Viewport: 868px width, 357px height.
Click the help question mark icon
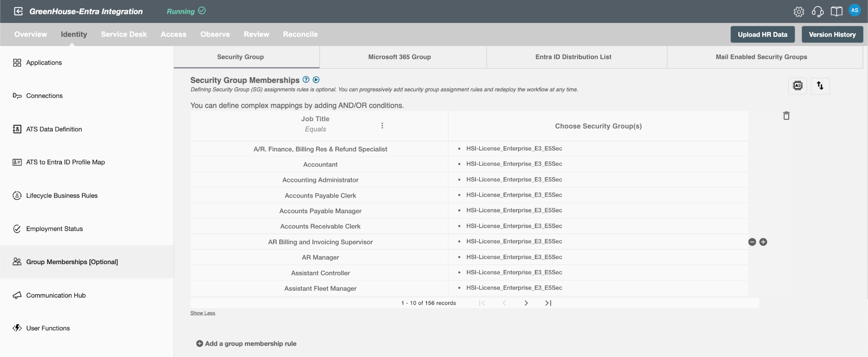click(306, 80)
